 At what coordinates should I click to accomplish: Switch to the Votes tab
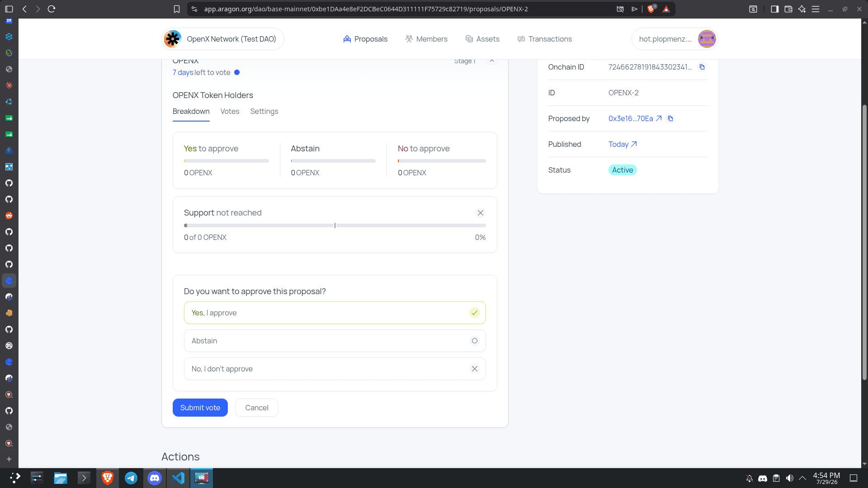click(x=230, y=111)
